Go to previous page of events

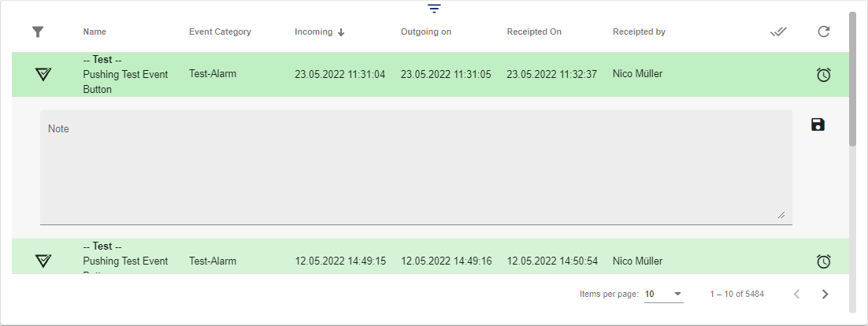pyautogui.click(x=796, y=294)
